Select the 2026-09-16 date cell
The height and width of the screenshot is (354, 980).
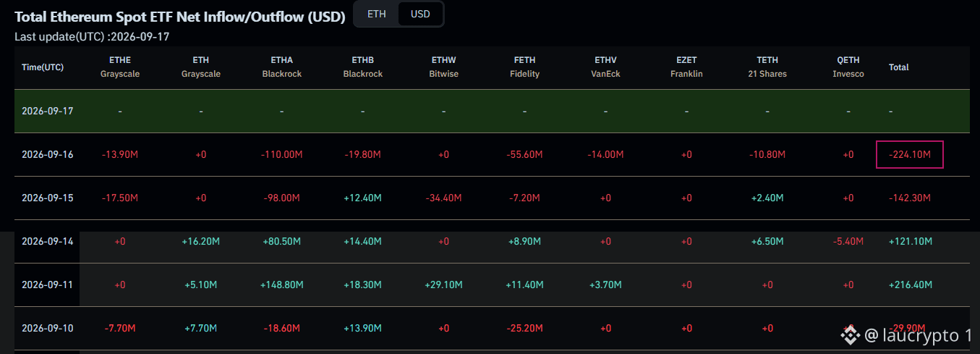[x=48, y=155]
